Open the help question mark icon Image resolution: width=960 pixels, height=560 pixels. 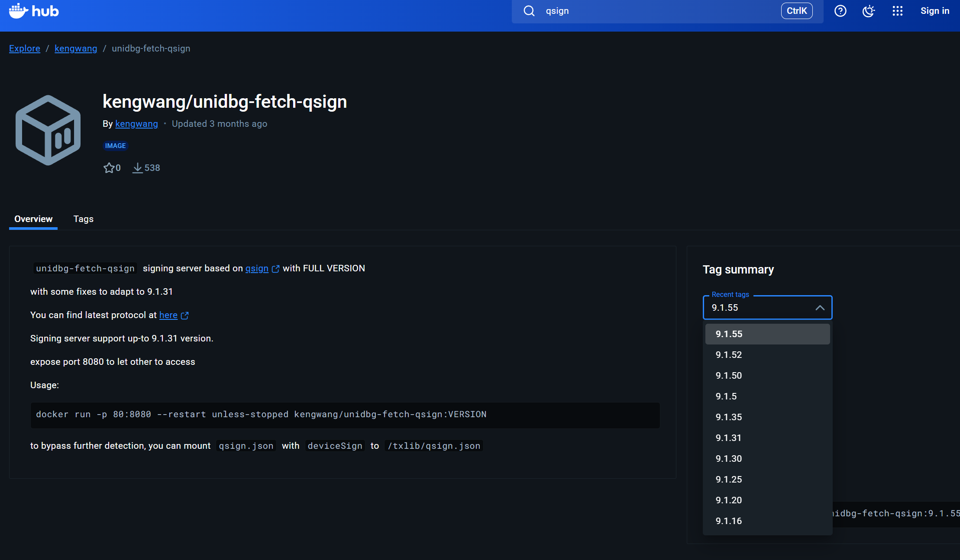[x=840, y=11]
